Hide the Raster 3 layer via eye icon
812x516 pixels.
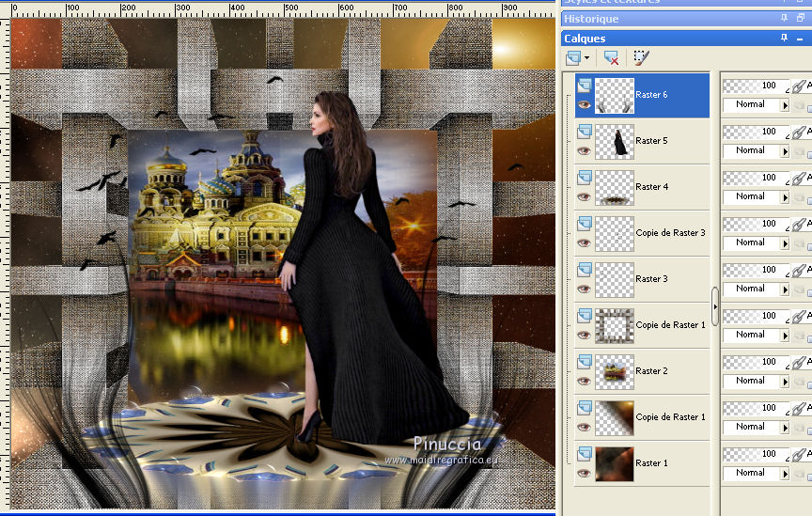[585, 289]
